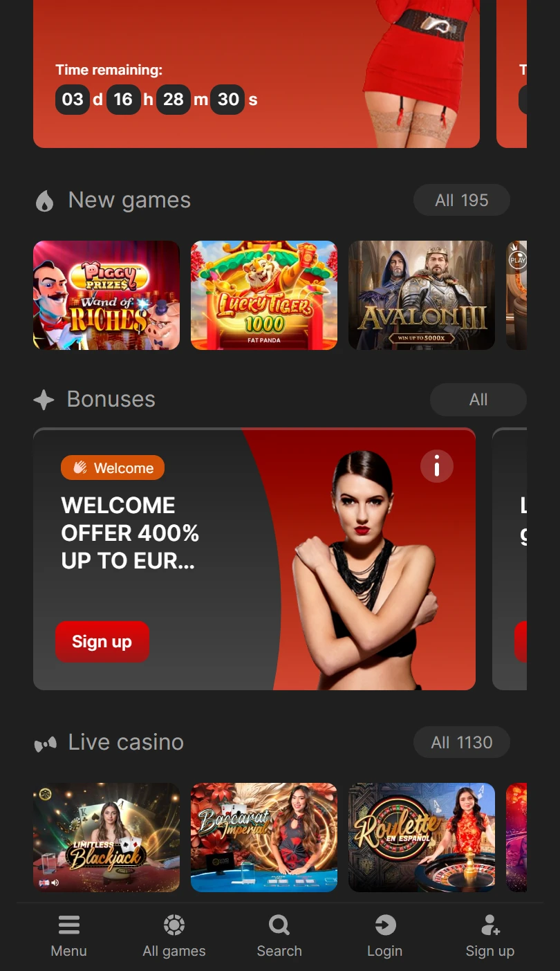The height and width of the screenshot is (971, 560).
Task: Click the Login arrow icon
Action: click(385, 925)
